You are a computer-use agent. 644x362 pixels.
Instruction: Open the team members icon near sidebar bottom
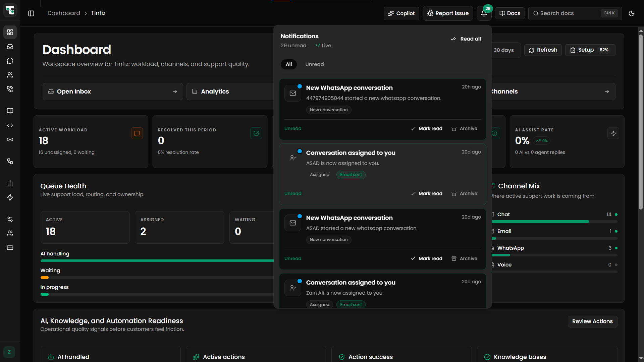point(10,233)
